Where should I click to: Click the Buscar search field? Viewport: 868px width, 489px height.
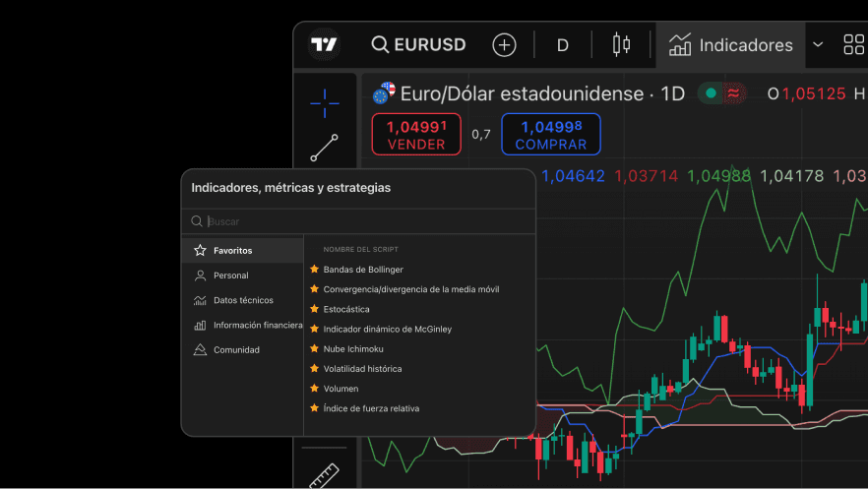(364, 222)
